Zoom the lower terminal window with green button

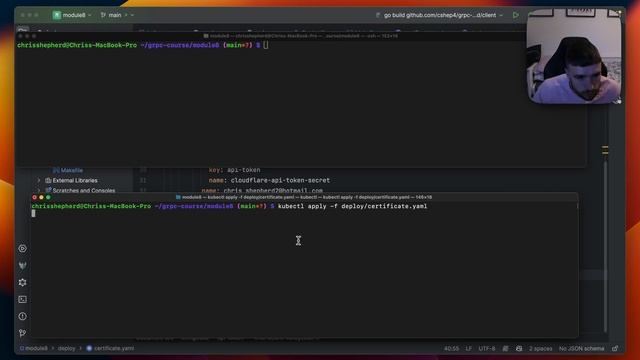48,197
